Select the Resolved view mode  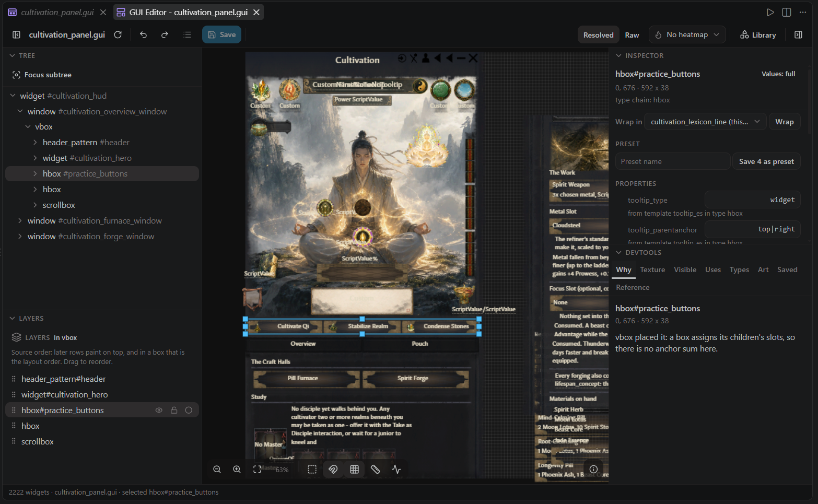(x=598, y=35)
